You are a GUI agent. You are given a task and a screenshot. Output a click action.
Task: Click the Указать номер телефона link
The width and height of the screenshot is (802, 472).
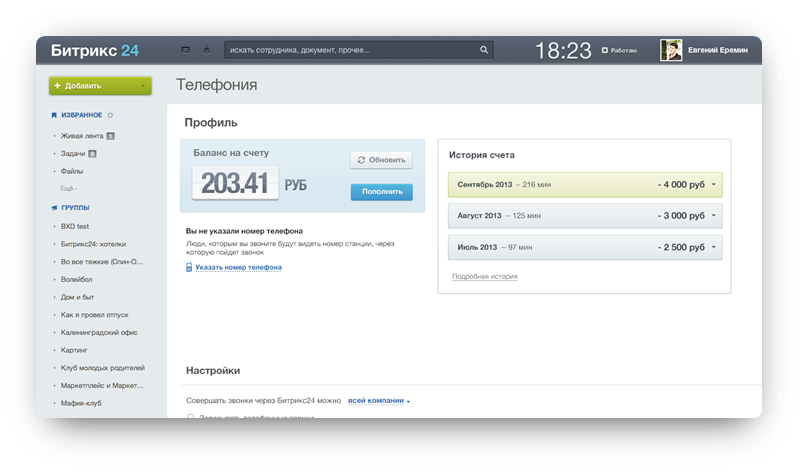click(238, 267)
